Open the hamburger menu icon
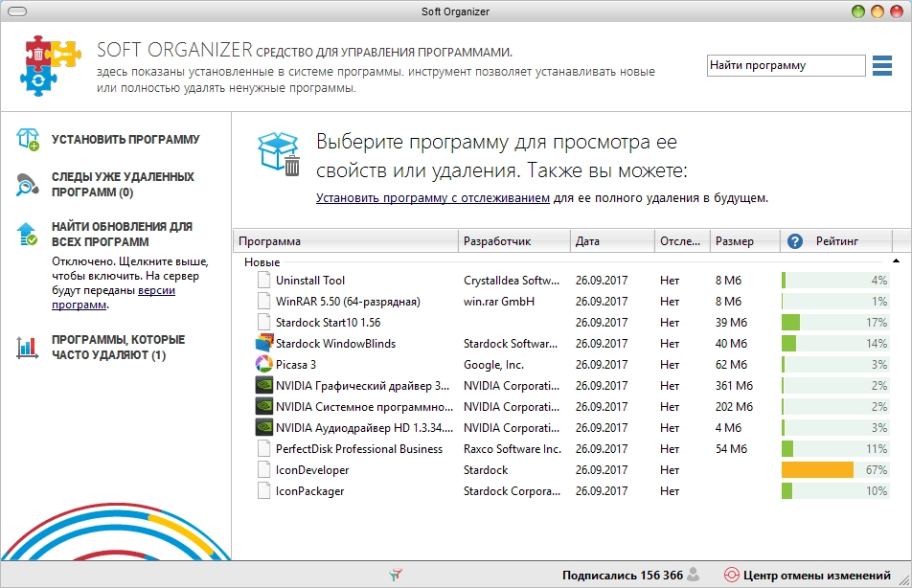Screen dimensions: 912x588 click(x=881, y=65)
